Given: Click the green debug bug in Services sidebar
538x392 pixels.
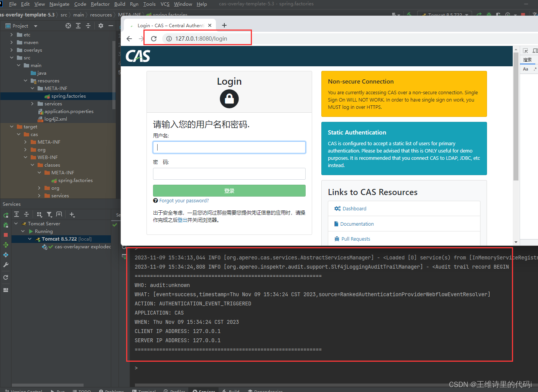Looking at the screenshot, I should click(x=6, y=225).
